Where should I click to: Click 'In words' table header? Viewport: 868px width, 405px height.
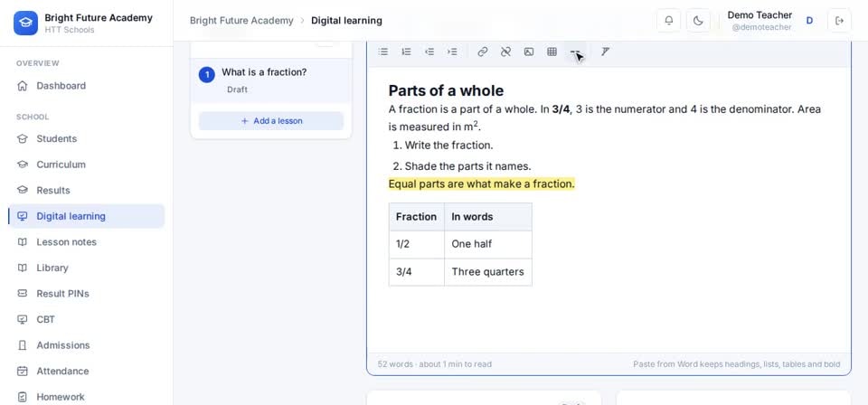pos(488,217)
